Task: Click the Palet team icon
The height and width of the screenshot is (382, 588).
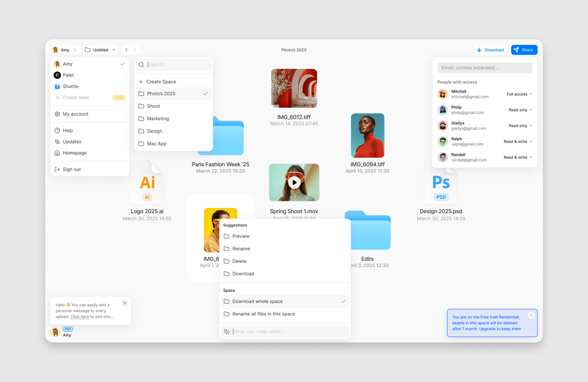Action: (57, 75)
